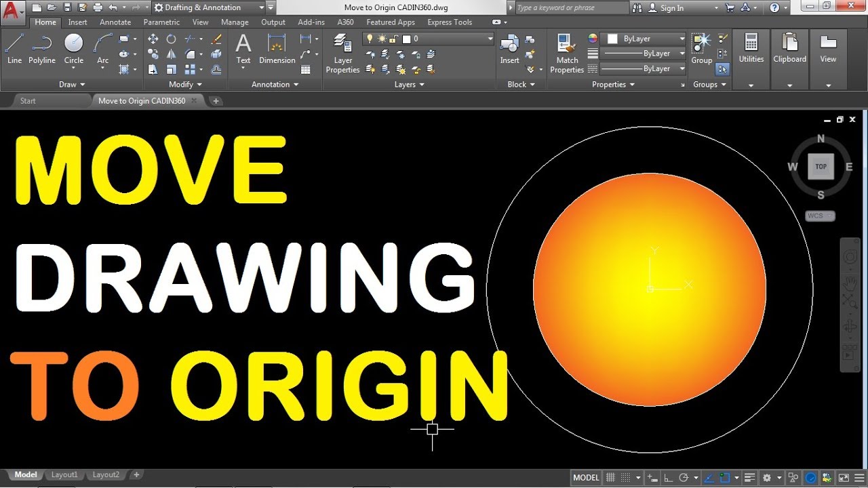
Task: Click the TOP face of ViewCube
Action: tap(821, 166)
